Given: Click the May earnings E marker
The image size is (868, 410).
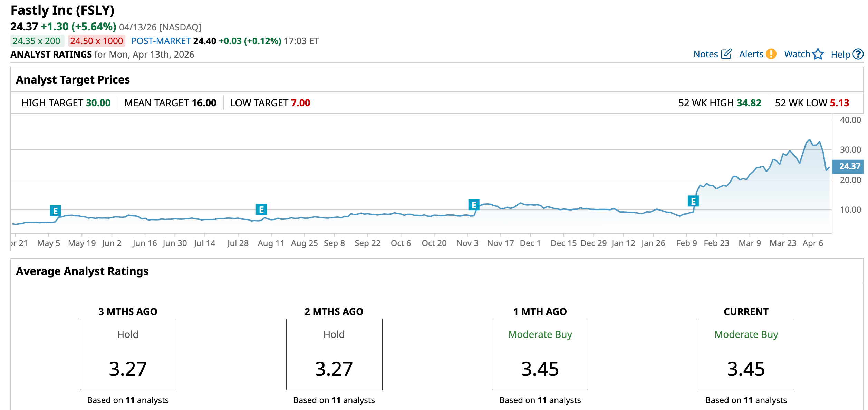Looking at the screenshot, I should (55, 211).
